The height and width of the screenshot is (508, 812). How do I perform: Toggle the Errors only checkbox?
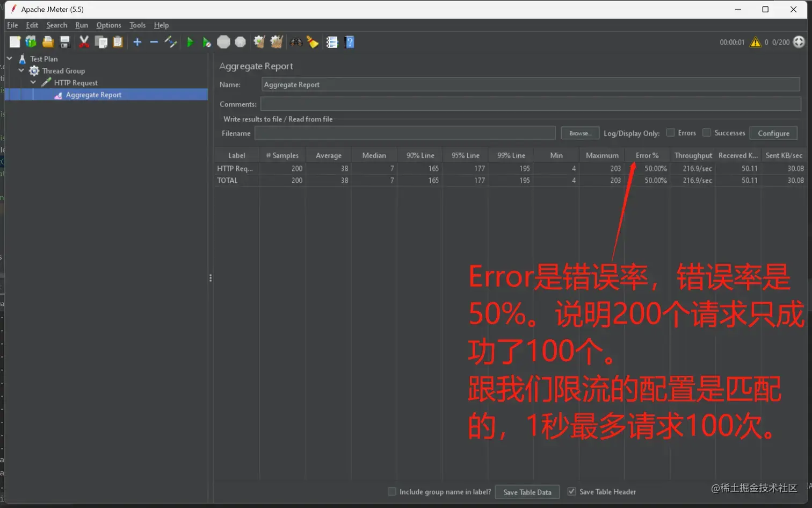(x=670, y=133)
